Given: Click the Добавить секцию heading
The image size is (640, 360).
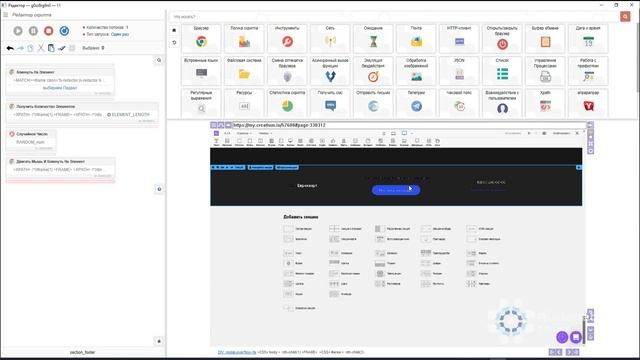Looking at the screenshot, I should [301, 217].
